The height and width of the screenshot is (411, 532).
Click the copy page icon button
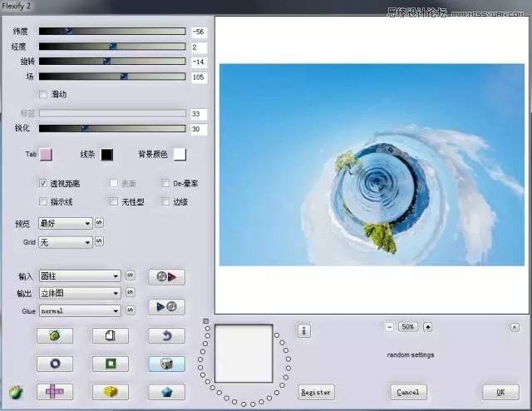(111, 335)
